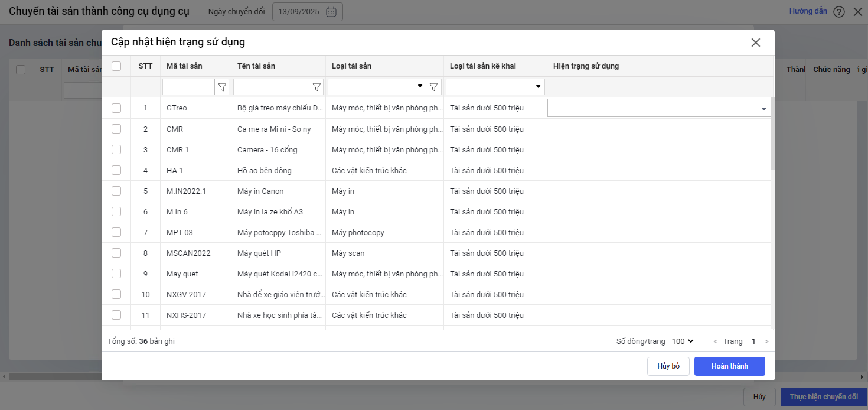
Task: Check the MSCAN2022 row checkbox
Action: pyautogui.click(x=116, y=253)
